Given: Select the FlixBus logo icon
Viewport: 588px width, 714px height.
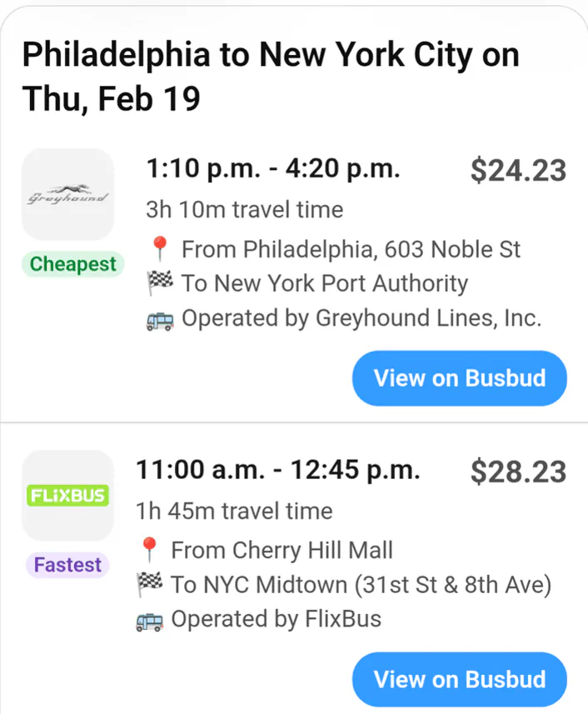Looking at the screenshot, I should 67,494.
